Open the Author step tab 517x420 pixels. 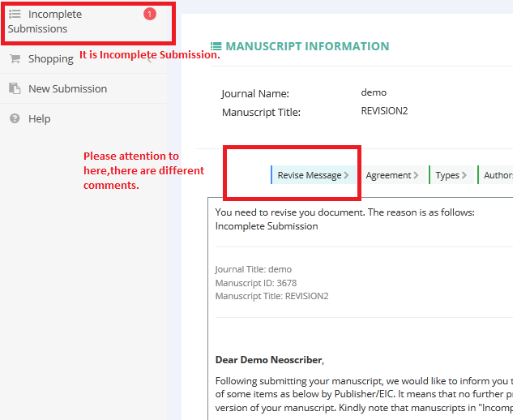point(495,175)
